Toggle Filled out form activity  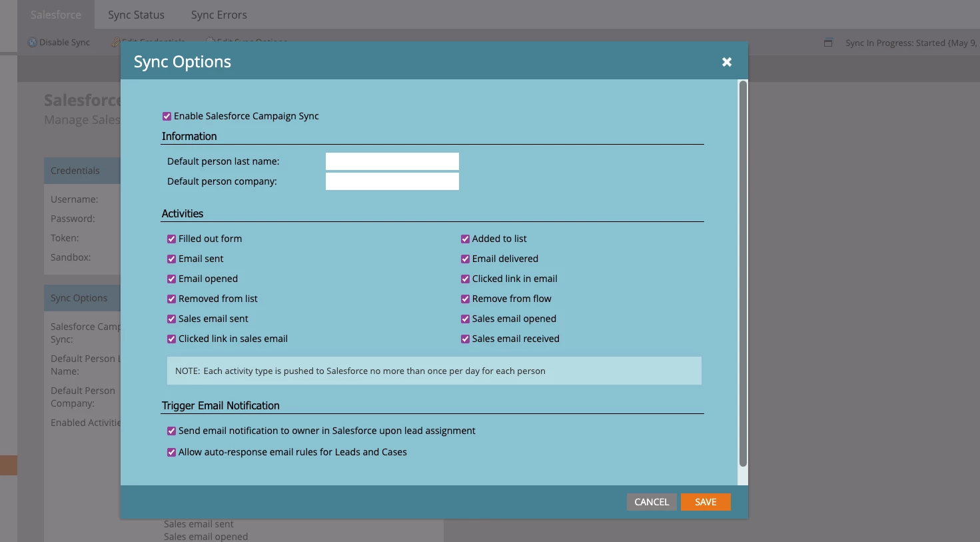click(x=171, y=239)
